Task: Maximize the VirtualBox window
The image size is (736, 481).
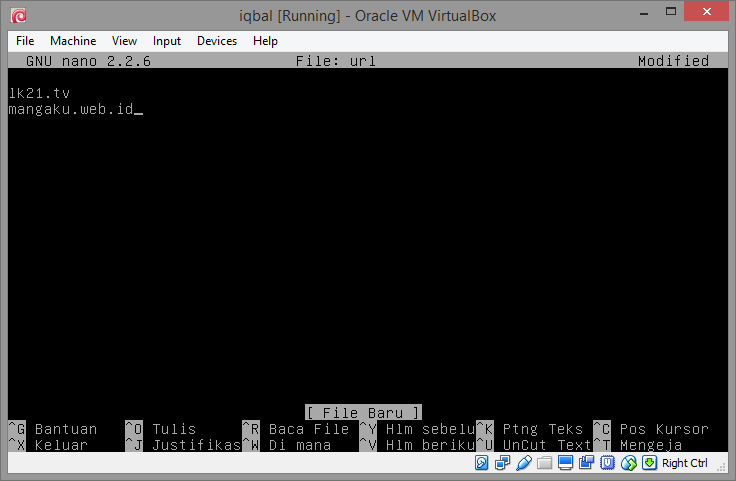Action: pyautogui.click(x=671, y=11)
